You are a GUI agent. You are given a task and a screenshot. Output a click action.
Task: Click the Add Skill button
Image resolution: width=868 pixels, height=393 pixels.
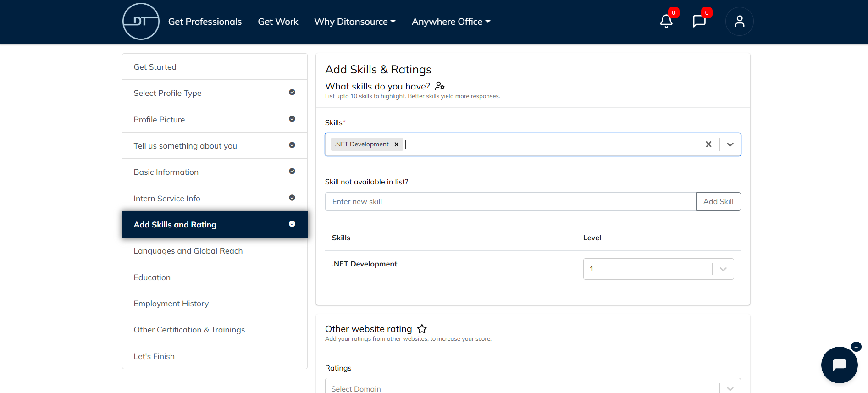718,201
